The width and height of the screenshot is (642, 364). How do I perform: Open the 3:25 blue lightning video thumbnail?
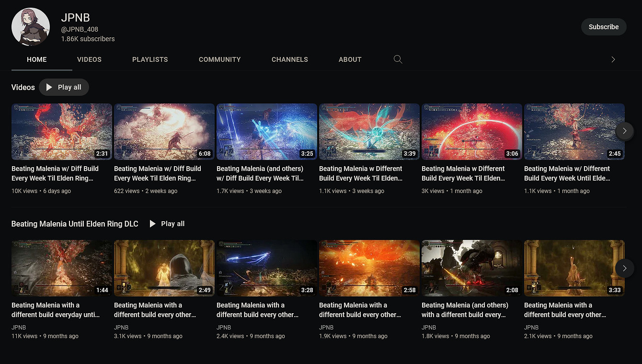[266, 131]
